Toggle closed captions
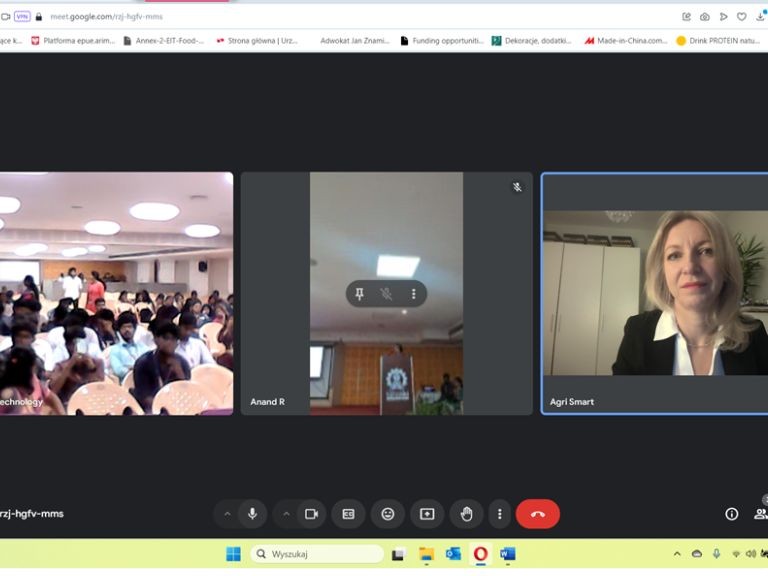 click(x=348, y=514)
